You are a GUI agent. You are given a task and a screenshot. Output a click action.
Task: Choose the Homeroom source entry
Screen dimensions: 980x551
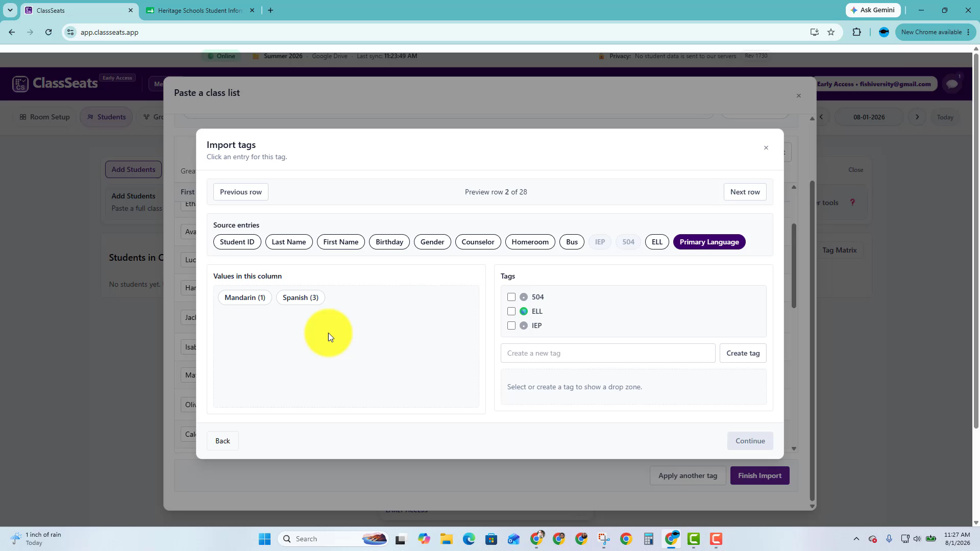530,242
